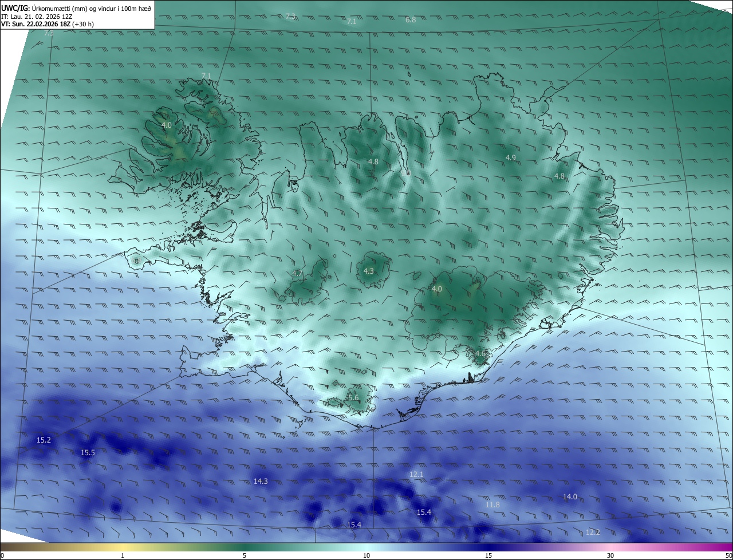
Task: Click the 30 tick label on the color scale
Action: pos(610,555)
